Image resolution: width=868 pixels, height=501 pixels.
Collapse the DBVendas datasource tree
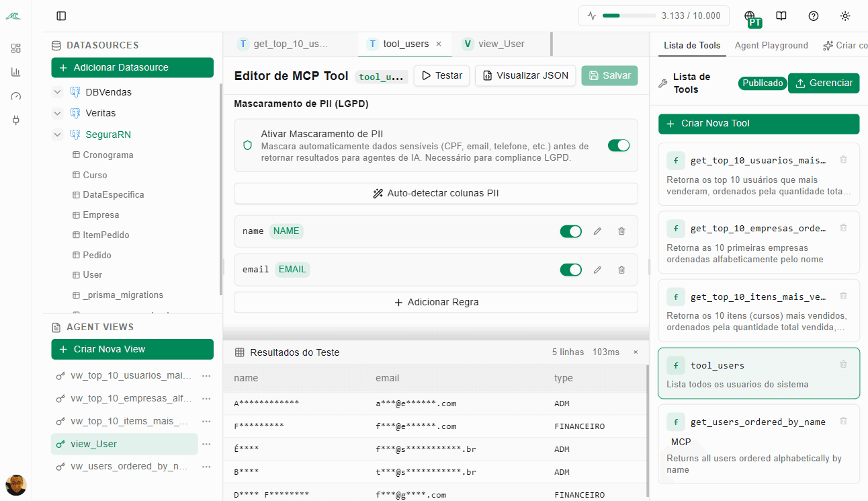(x=57, y=91)
